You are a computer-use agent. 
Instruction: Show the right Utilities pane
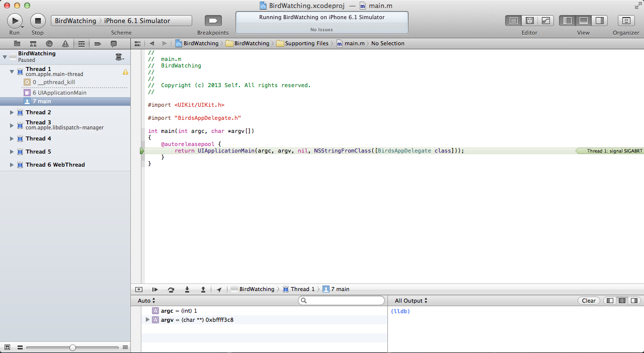599,21
